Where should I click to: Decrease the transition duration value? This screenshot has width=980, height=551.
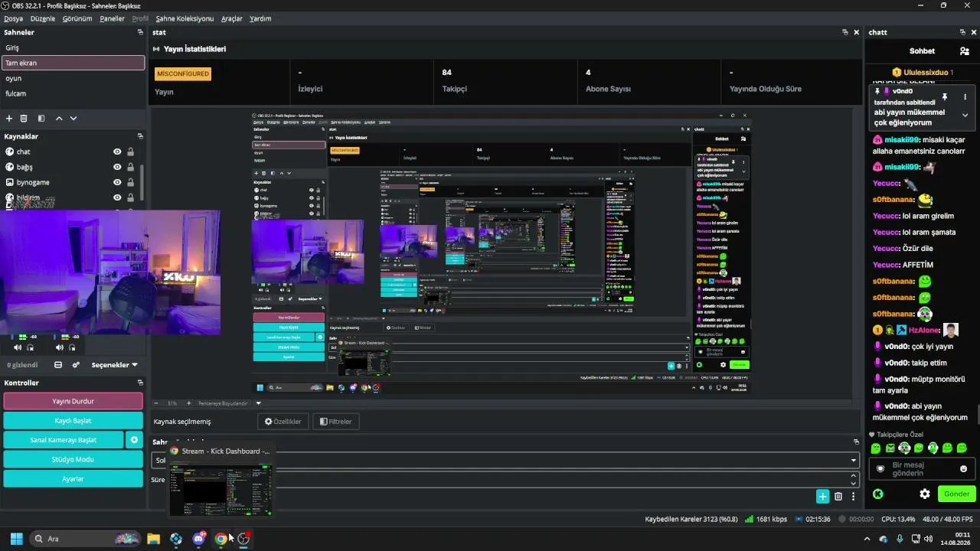pos(854,484)
